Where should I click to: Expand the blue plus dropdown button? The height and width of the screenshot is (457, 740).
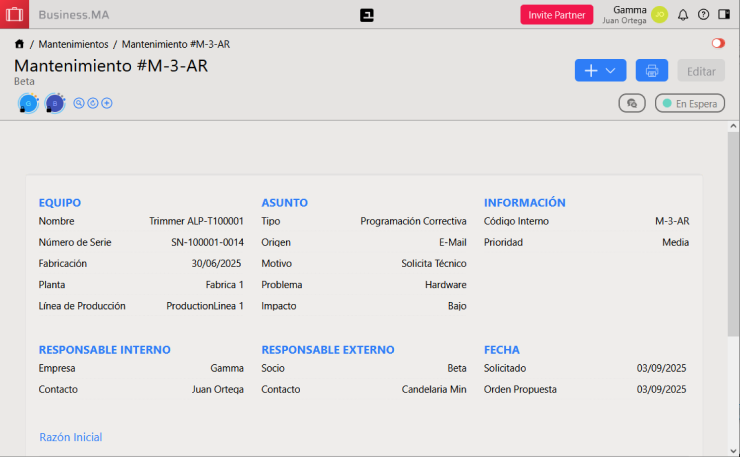pos(600,71)
